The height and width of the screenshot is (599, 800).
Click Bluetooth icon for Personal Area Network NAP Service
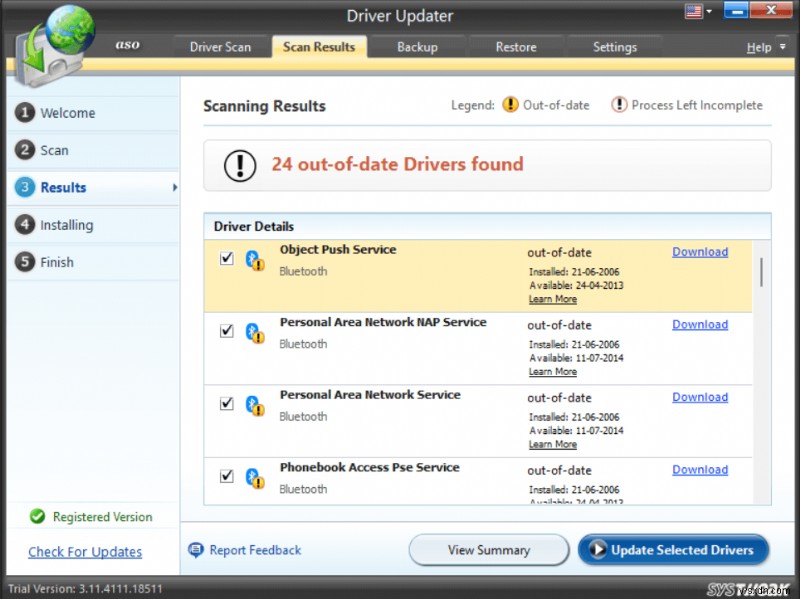click(255, 333)
